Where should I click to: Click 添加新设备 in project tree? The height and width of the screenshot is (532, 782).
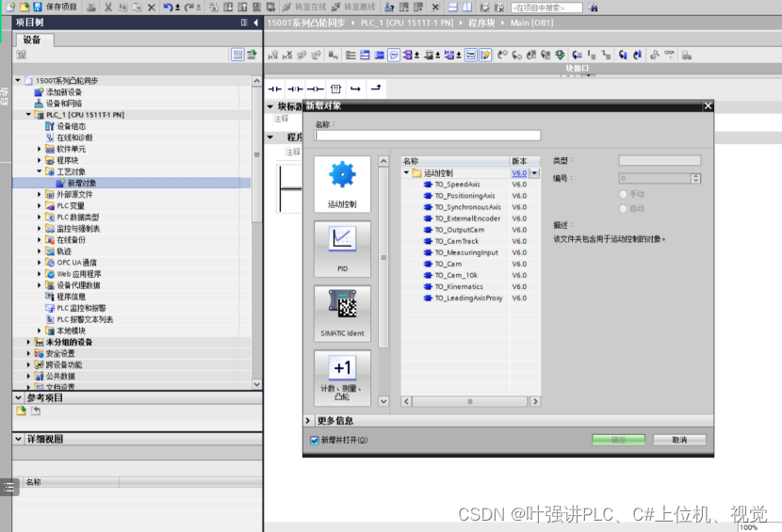[63, 91]
